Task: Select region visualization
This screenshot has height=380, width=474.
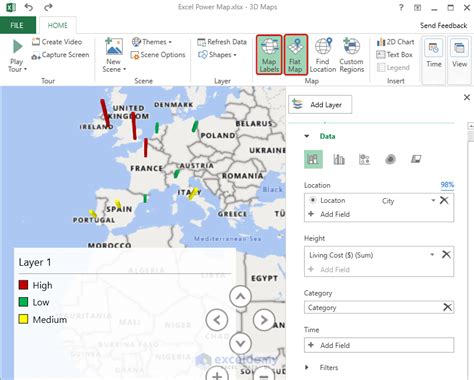Action: tap(416, 159)
